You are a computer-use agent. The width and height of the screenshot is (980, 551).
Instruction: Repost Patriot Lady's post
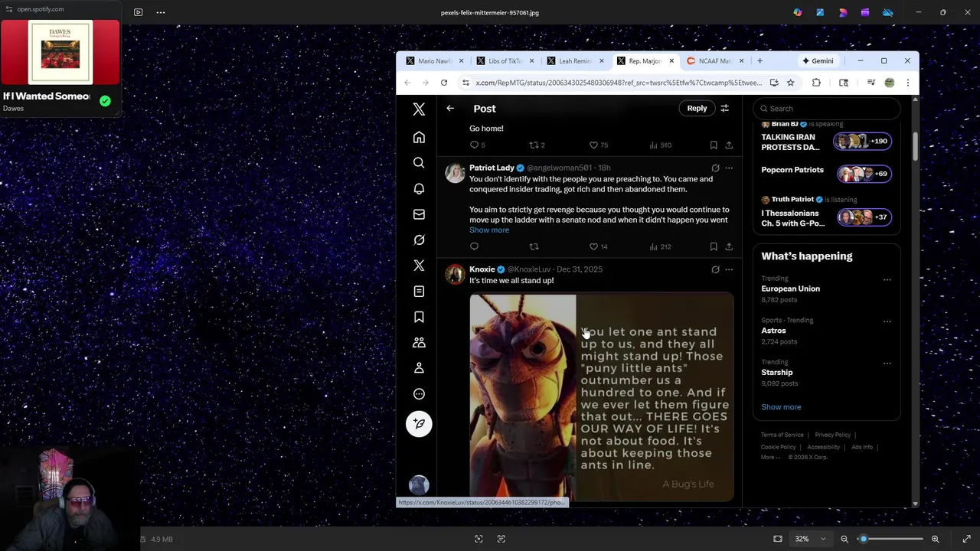[534, 246]
